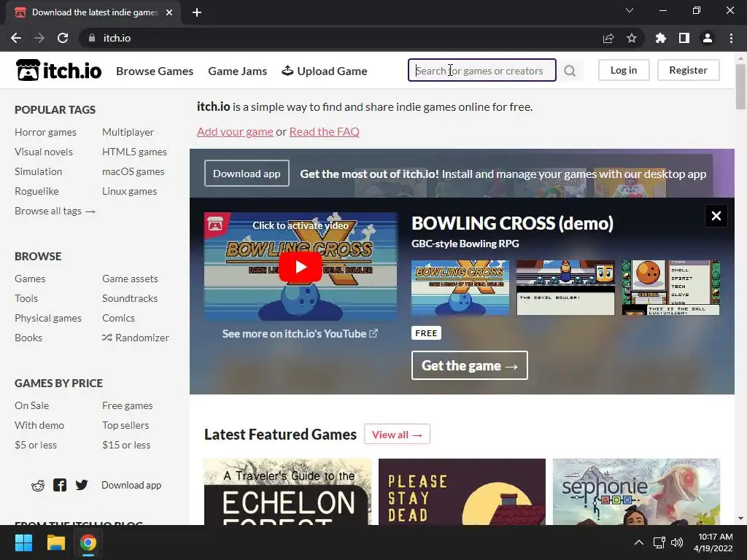Play the Bowling Cross YouTube video
This screenshot has width=747, height=560.
pos(301,267)
